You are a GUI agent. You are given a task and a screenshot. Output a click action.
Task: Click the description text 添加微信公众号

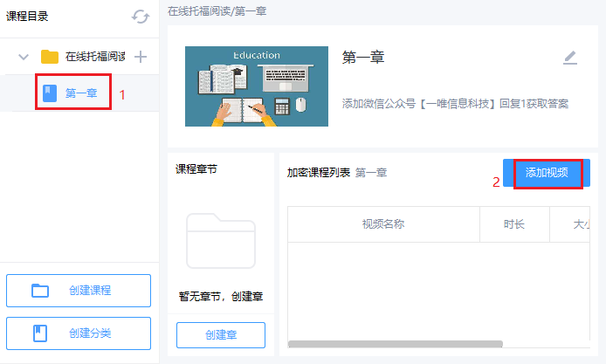(x=455, y=104)
